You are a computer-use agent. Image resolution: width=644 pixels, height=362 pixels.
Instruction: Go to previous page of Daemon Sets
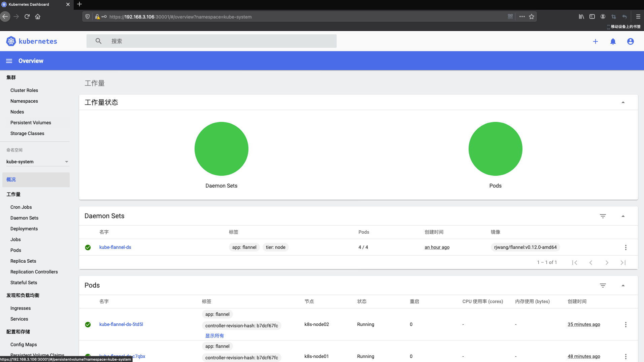tap(591, 263)
